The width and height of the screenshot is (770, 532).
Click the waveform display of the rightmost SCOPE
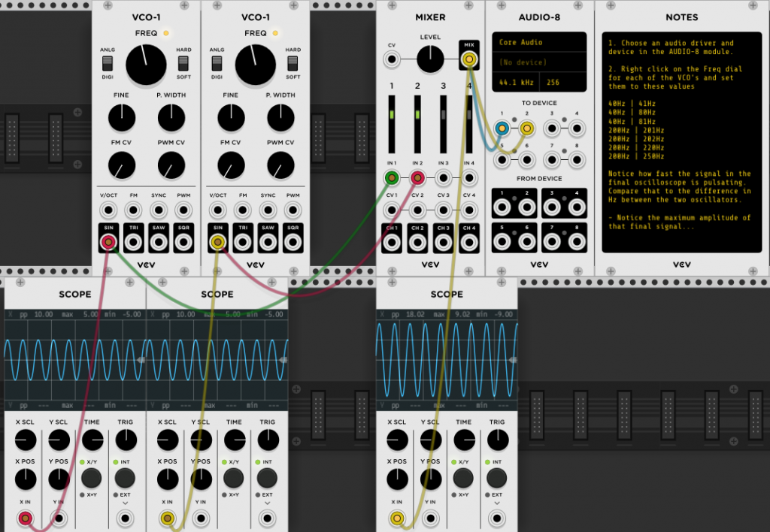(447, 360)
